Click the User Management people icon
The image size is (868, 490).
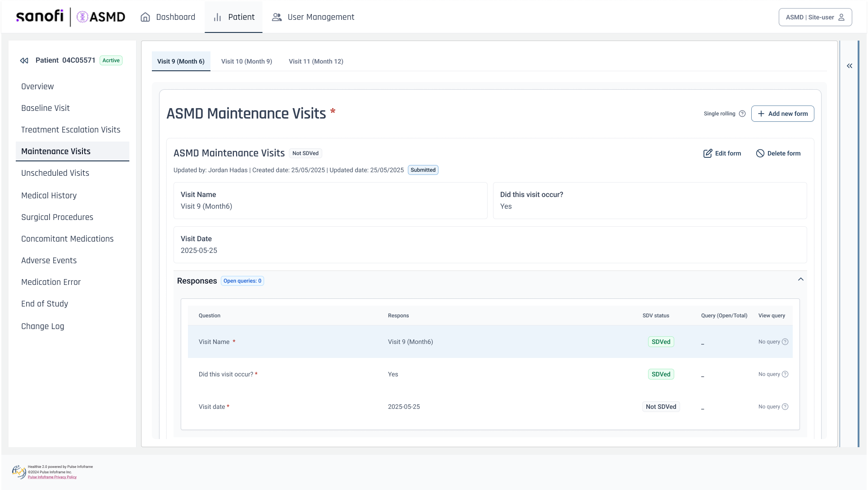click(x=277, y=17)
